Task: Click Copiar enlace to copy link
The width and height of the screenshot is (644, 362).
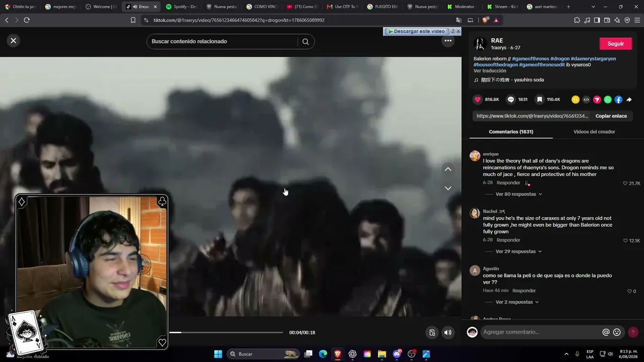Action: (x=611, y=116)
